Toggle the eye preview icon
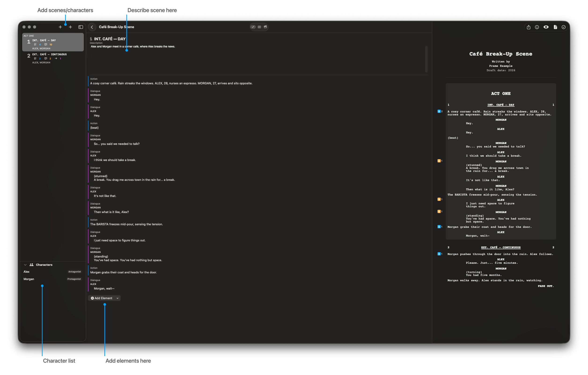The image size is (588, 375). (x=546, y=27)
